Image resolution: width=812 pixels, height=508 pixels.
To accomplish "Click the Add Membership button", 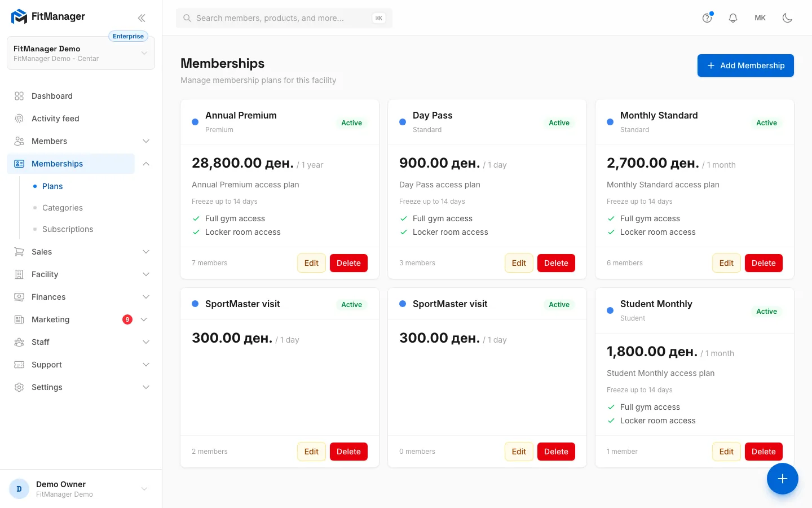I will pos(745,65).
